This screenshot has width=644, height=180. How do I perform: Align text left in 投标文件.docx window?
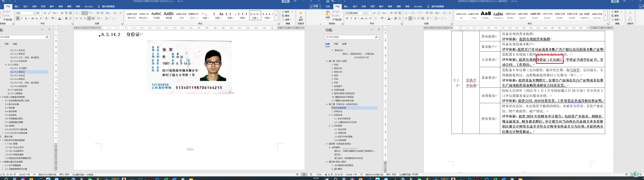(77, 18)
